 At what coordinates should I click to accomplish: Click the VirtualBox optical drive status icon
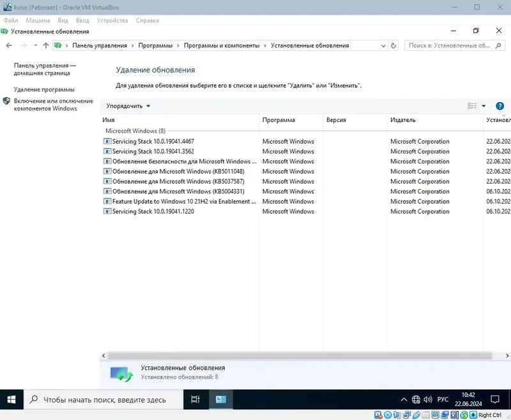[388, 414]
